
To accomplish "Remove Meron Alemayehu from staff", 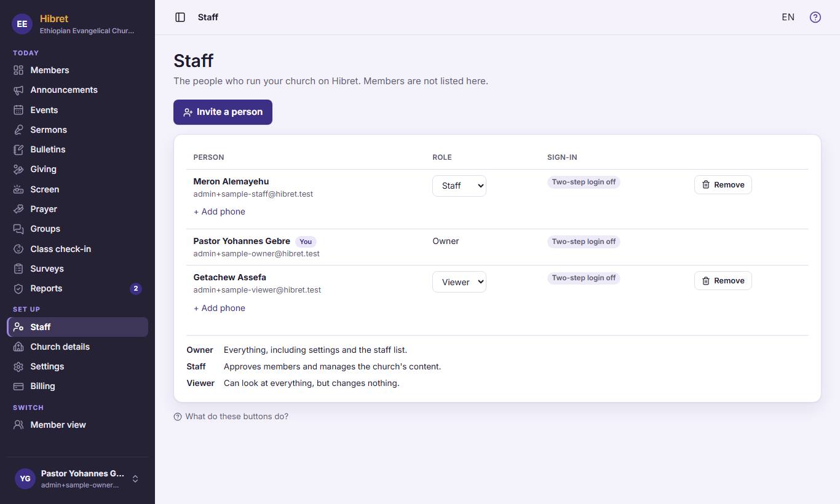I will [723, 184].
